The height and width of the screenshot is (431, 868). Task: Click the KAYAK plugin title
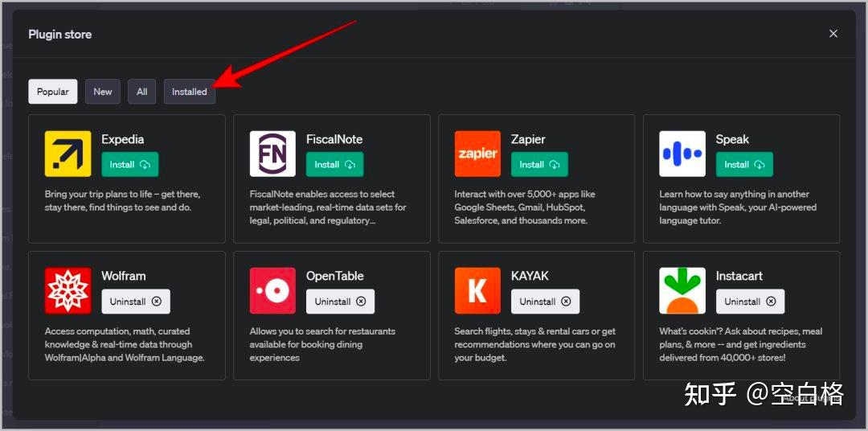[530, 276]
